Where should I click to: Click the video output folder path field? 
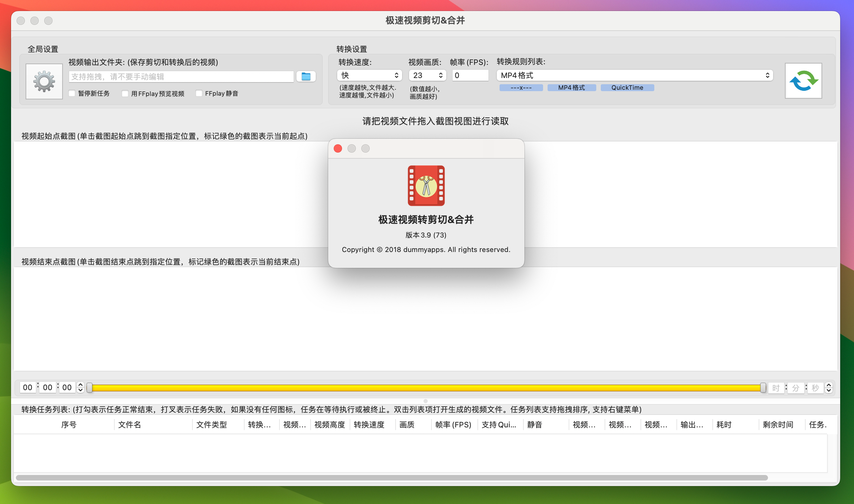(181, 77)
